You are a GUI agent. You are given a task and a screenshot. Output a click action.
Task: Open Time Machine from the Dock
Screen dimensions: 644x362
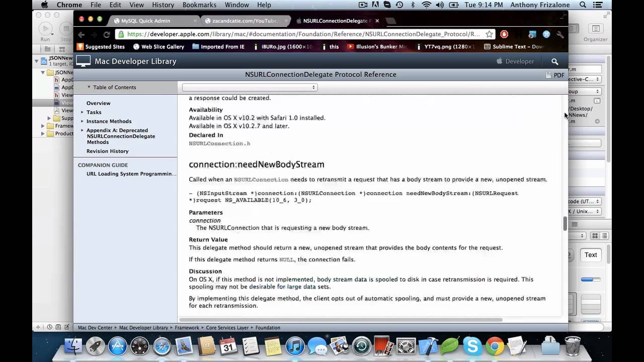click(362, 346)
